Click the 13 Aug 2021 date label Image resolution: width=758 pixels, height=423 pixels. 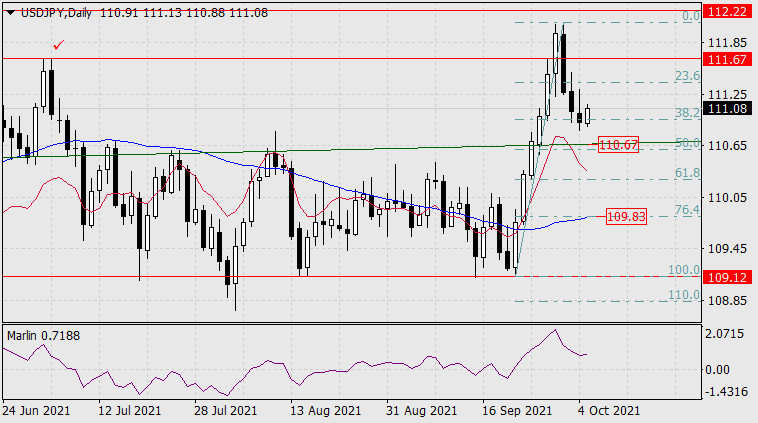pyautogui.click(x=325, y=411)
